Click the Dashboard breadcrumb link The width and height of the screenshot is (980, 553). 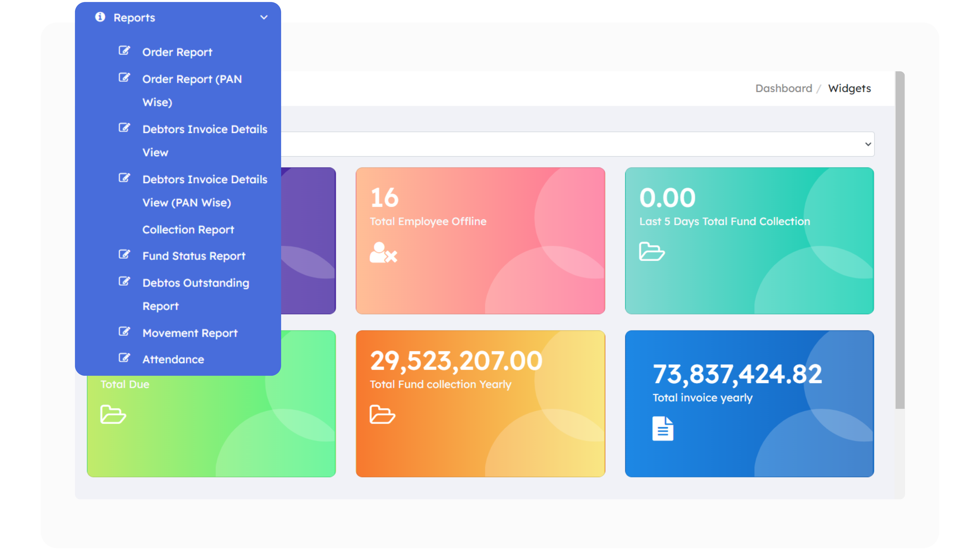(783, 88)
